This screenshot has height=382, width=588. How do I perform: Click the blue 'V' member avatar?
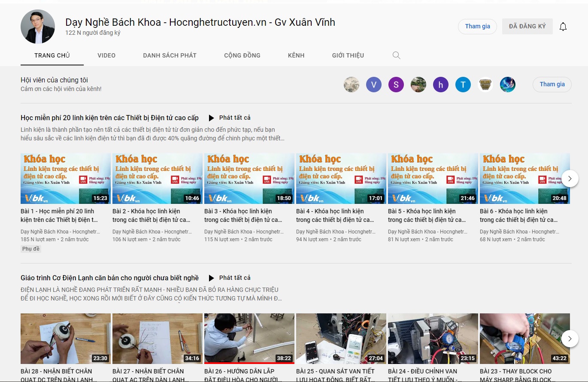tap(374, 85)
